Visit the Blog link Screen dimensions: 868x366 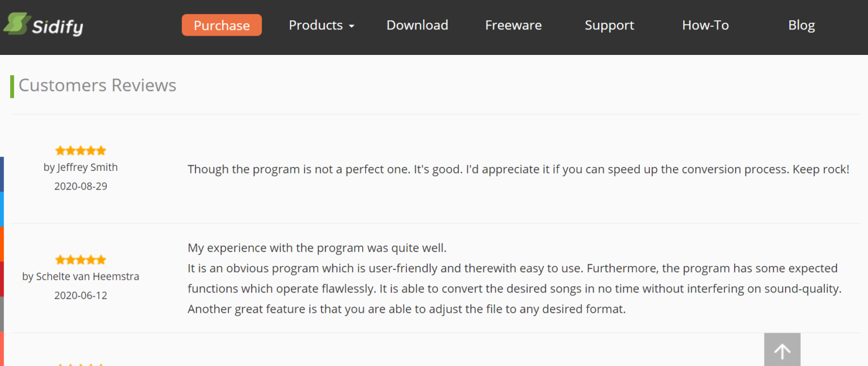(x=801, y=25)
